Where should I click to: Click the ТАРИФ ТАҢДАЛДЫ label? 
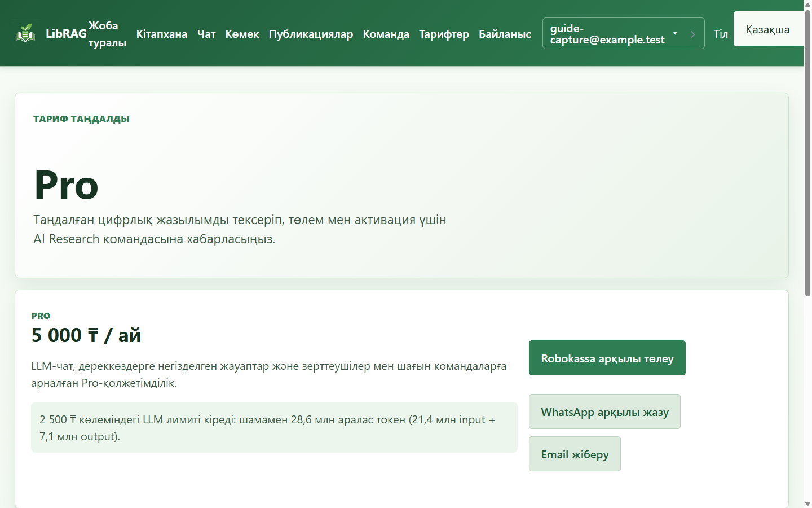(x=81, y=119)
